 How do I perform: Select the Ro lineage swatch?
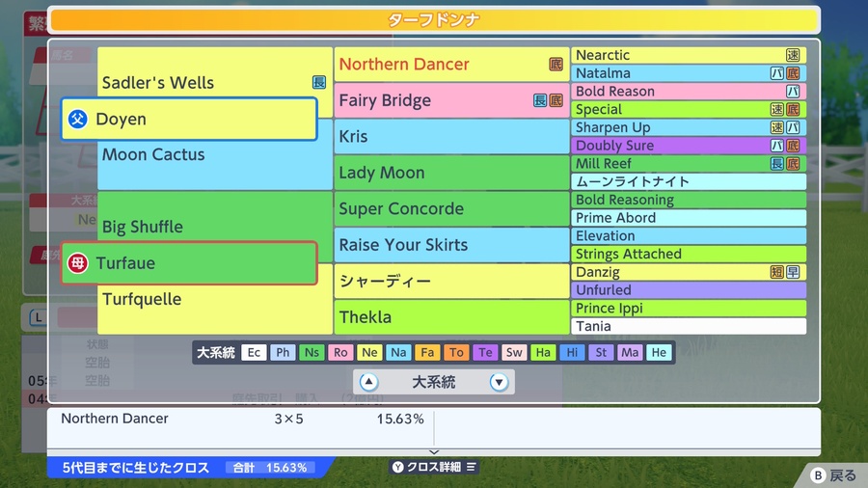[x=340, y=352]
